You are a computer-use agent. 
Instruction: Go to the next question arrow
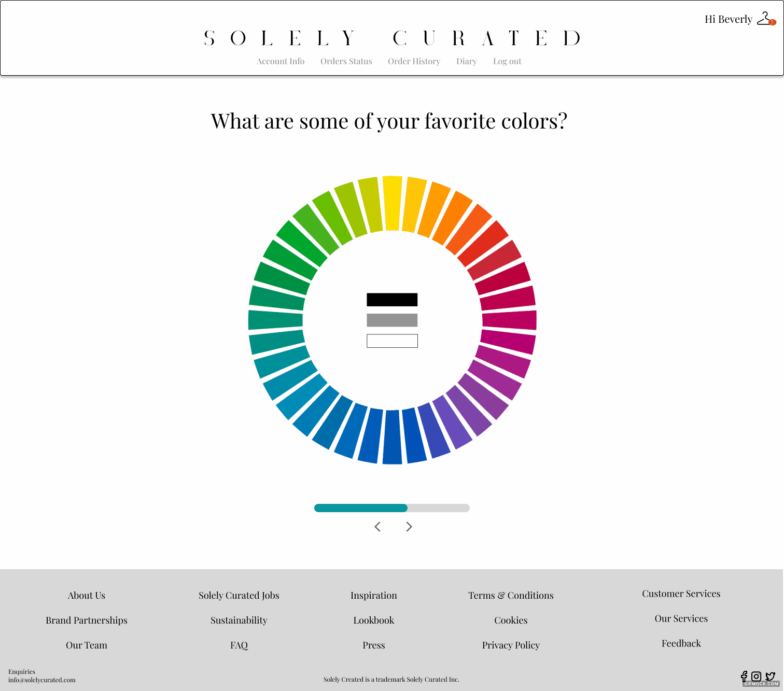(x=409, y=527)
